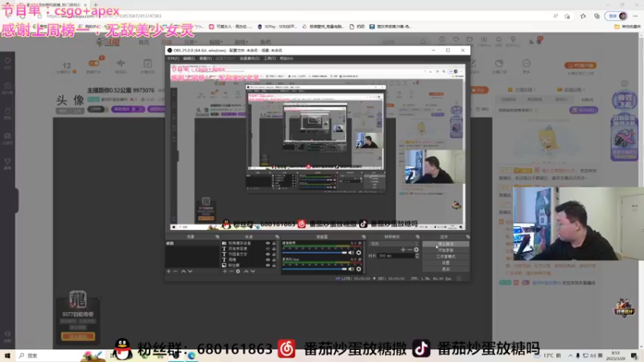
Task: Enable 工作室模式 studio mode
Action: point(446,257)
